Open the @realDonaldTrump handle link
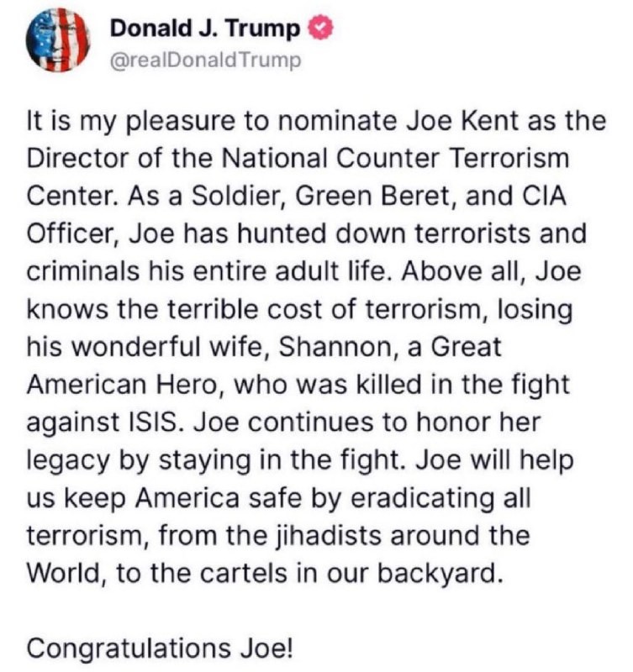Image resolution: width=633 pixels, height=672 pixels. [205, 60]
